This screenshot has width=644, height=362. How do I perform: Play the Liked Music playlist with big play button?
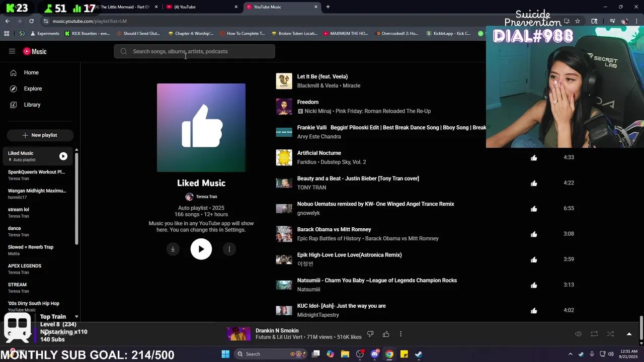(201, 249)
